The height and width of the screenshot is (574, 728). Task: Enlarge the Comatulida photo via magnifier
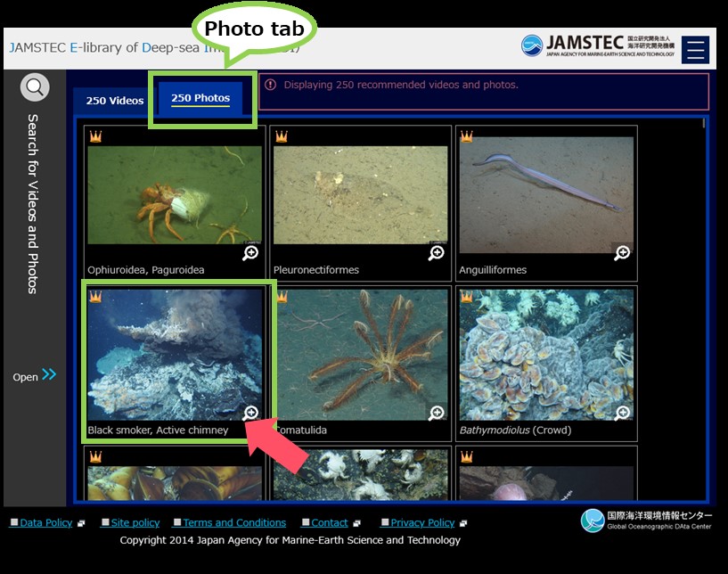(x=437, y=413)
